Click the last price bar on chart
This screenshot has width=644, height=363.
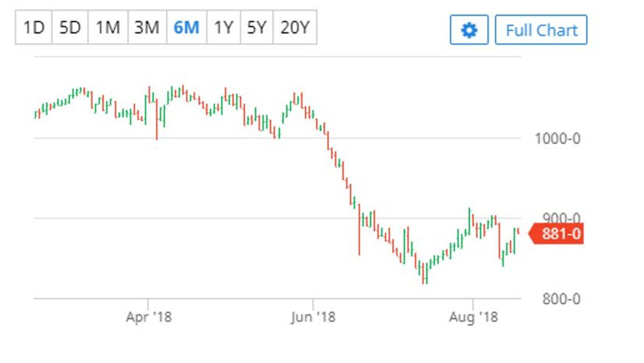(519, 231)
